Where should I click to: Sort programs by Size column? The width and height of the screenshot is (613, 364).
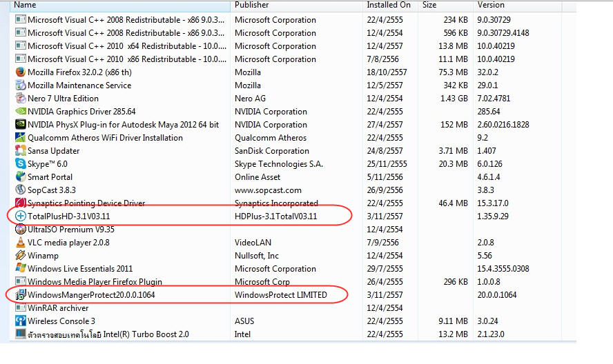pos(446,6)
